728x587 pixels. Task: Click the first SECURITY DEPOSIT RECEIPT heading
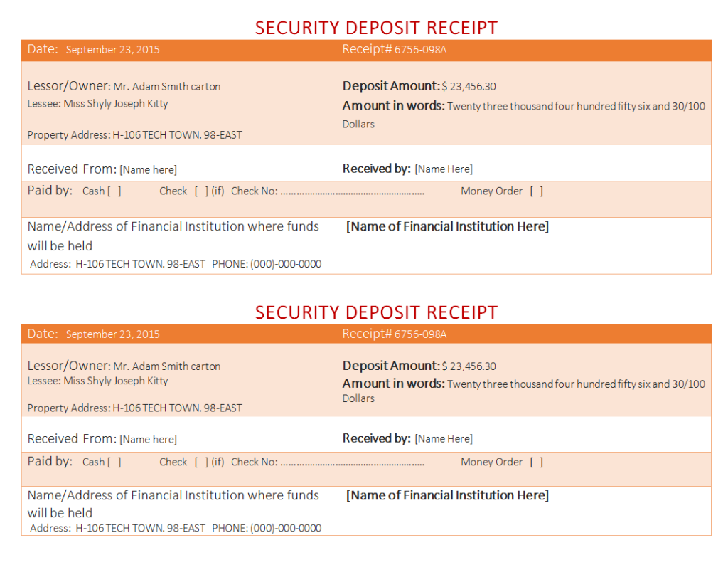point(376,28)
